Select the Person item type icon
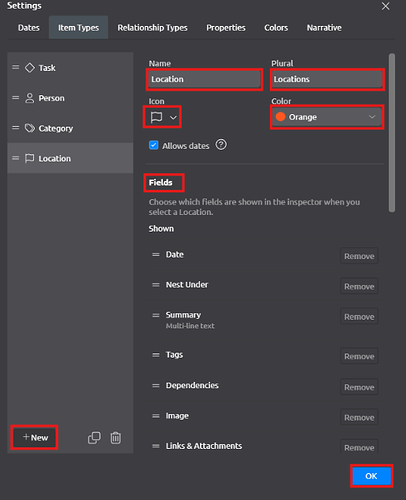Image resolution: width=406 pixels, height=500 pixels. [30, 98]
